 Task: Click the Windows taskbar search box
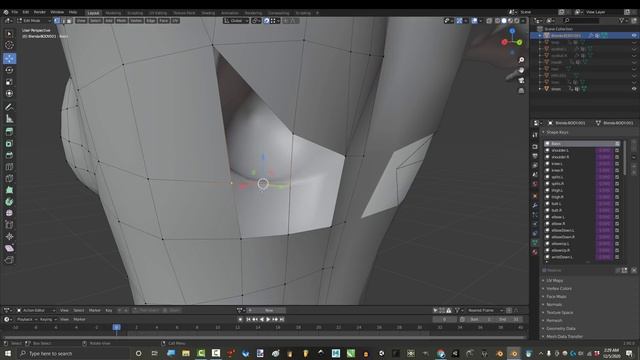[73, 353]
